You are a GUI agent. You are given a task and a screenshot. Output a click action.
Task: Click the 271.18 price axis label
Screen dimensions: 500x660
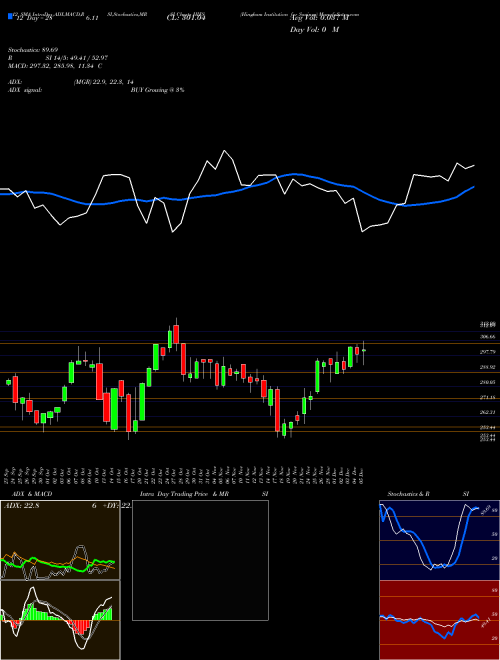(487, 397)
